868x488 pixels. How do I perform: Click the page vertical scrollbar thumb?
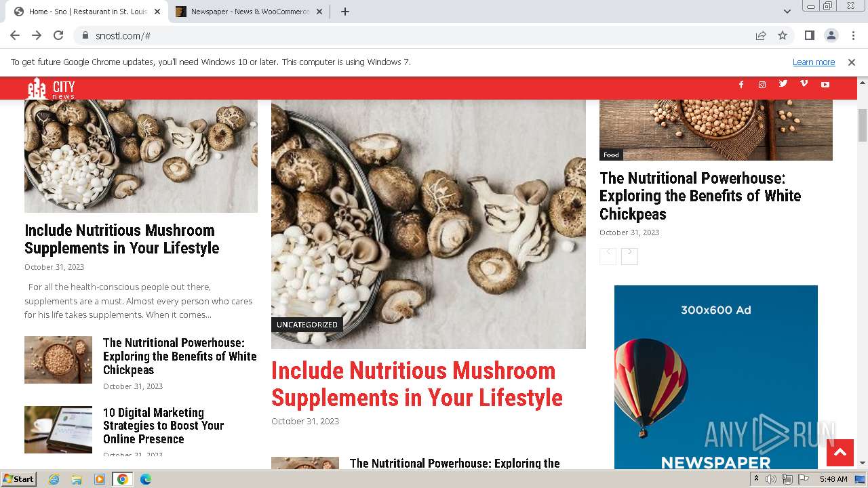(863, 125)
